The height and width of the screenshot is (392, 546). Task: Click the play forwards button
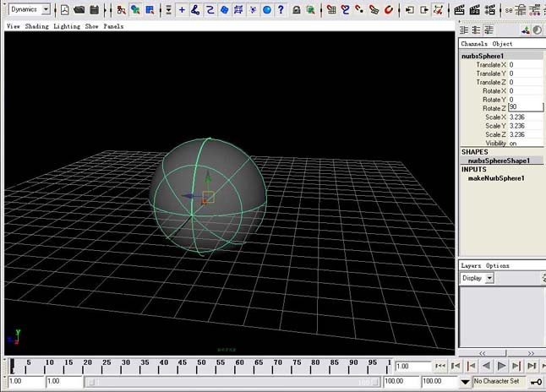coord(501,366)
